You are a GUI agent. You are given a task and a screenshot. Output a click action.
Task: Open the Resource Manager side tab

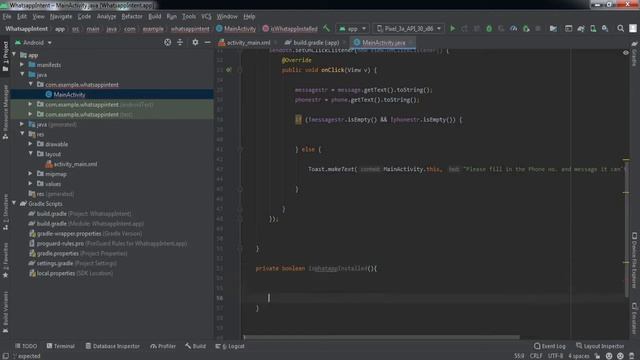click(x=5, y=112)
